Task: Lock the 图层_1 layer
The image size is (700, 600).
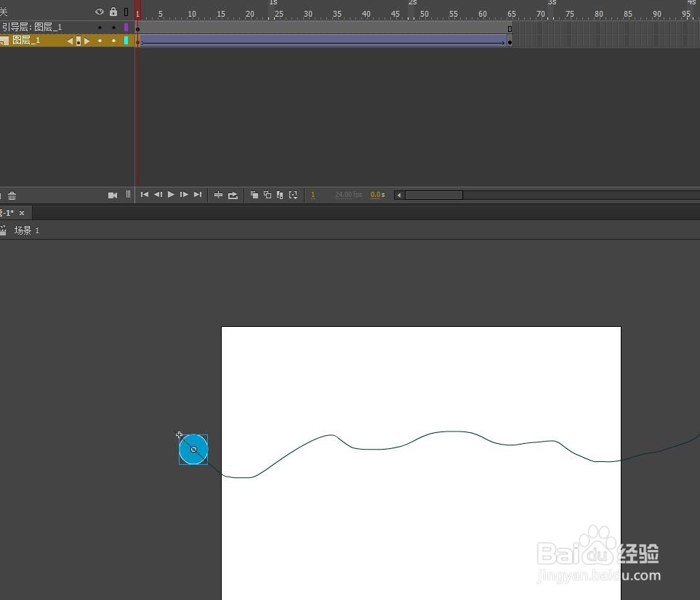Action: pyautogui.click(x=113, y=41)
